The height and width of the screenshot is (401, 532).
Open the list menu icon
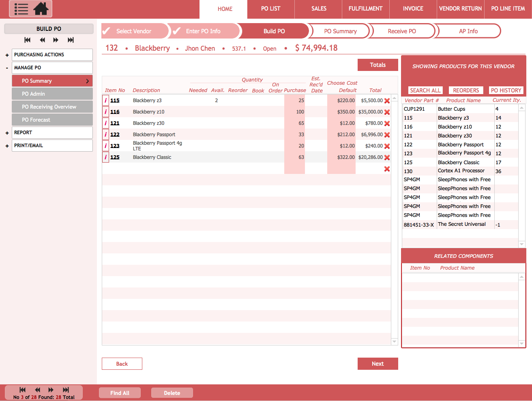coord(21,9)
